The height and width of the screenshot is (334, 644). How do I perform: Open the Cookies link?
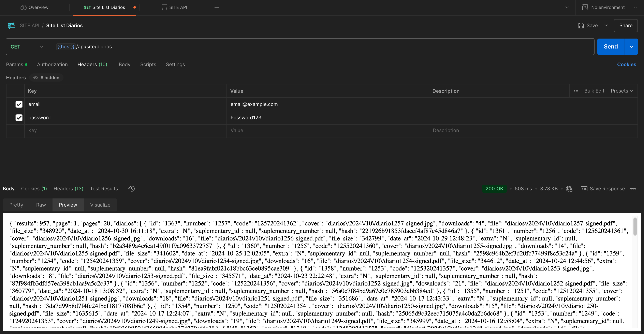point(626,65)
